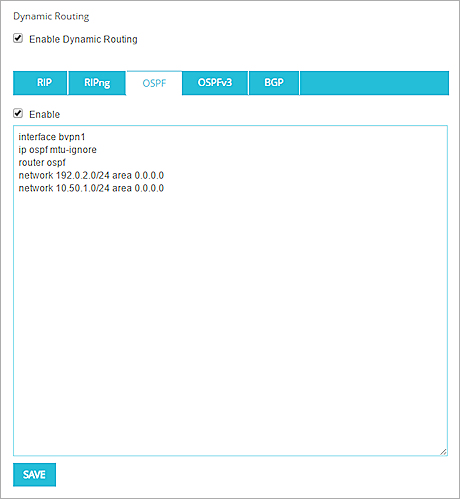Screen dimensions: 460x499
Task: Open the BGP tab
Action: pos(274,83)
